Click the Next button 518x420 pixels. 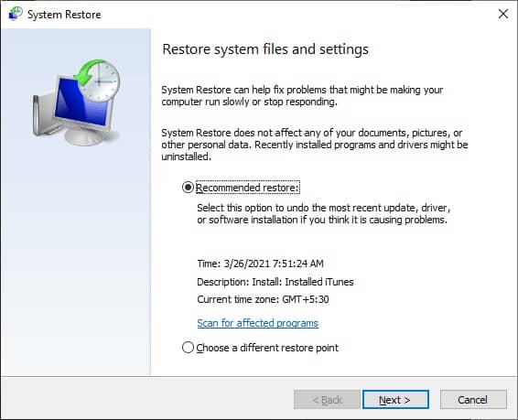pyautogui.click(x=395, y=400)
